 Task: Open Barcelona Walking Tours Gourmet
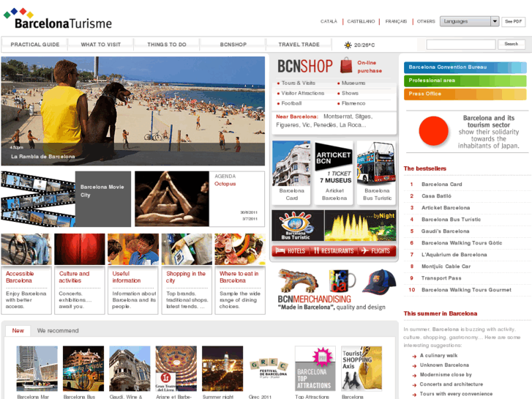coord(466,290)
